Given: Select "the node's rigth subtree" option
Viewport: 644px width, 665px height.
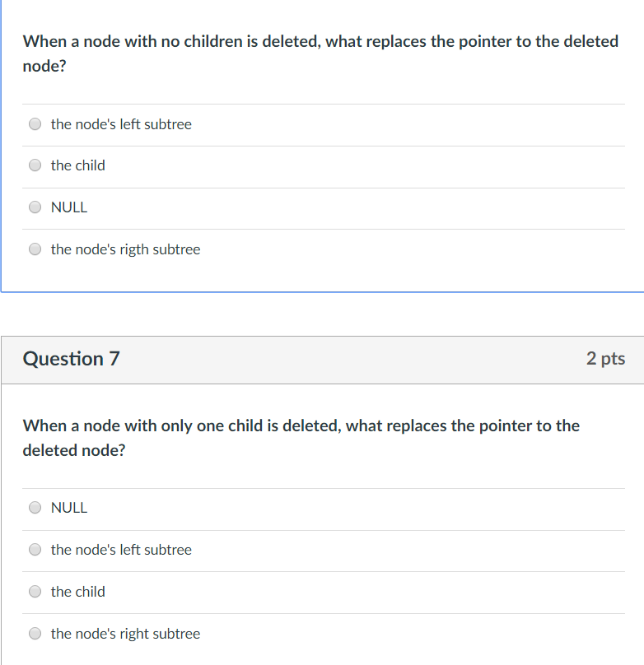Looking at the screenshot, I should [x=35, y=249].
